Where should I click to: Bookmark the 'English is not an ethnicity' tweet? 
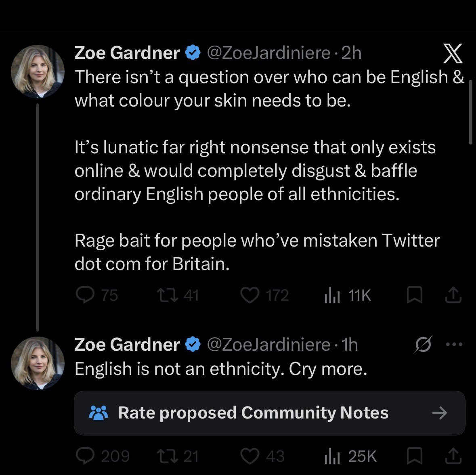(414, 456)
